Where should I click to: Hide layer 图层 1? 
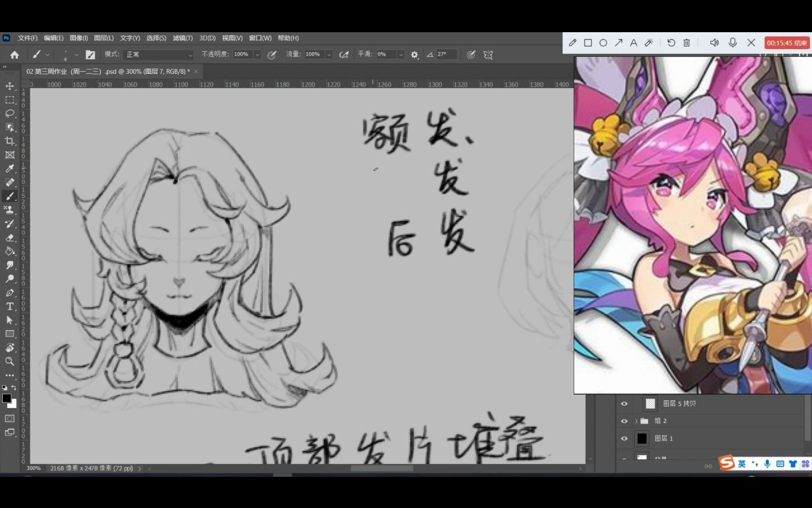click(x=624, y=438)
